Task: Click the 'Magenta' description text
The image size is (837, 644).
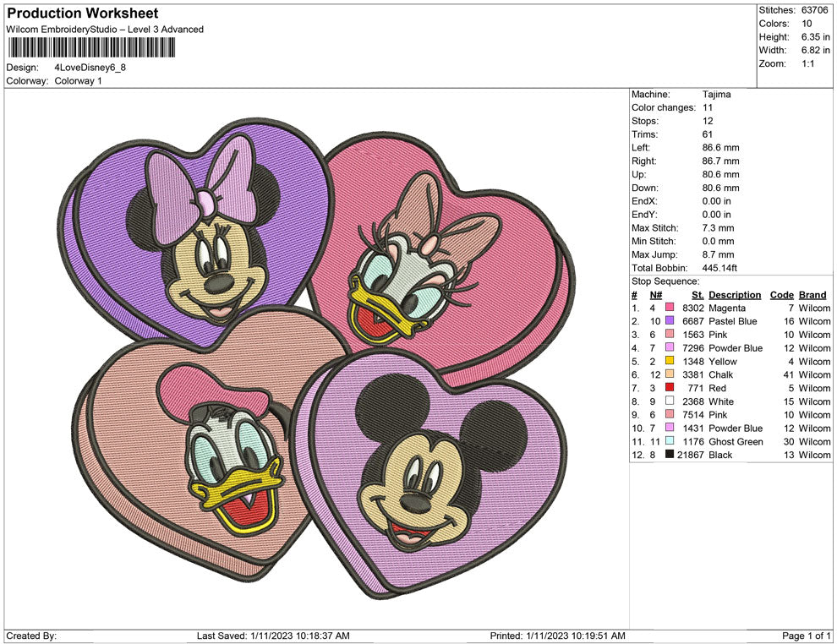Action: [727, 308]
